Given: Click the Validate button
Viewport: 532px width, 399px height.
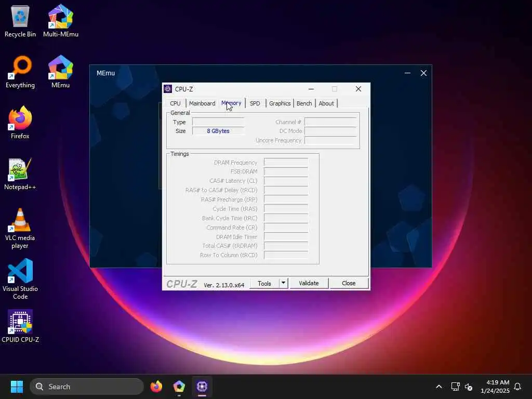Looking at the screenshot, I should 309,283.
